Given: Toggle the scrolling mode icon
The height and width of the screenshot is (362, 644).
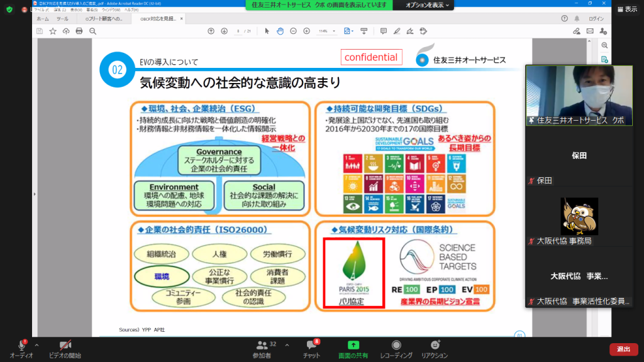Looking at the screenshot, I should [x=364, y=31].
